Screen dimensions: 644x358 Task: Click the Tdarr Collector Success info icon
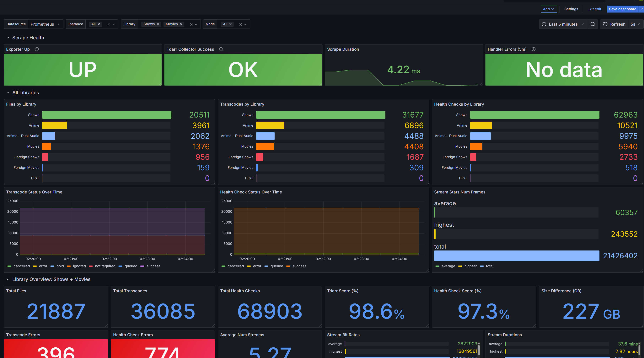(x=221, y=49)
